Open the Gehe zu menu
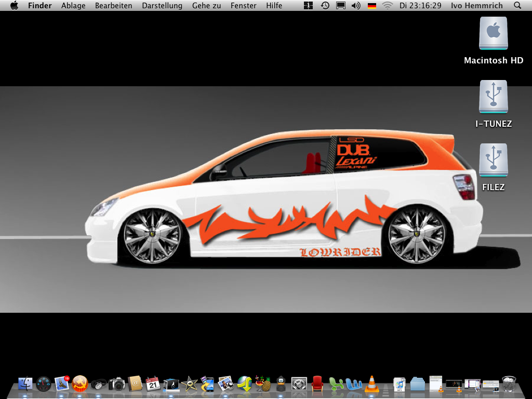 tap(206, 6)
